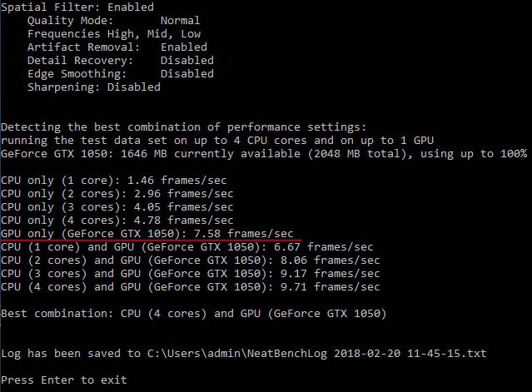Click the Edge Smoothing Disabled line
The width and height of the screenshot is (532, 392).
(121, 74)
